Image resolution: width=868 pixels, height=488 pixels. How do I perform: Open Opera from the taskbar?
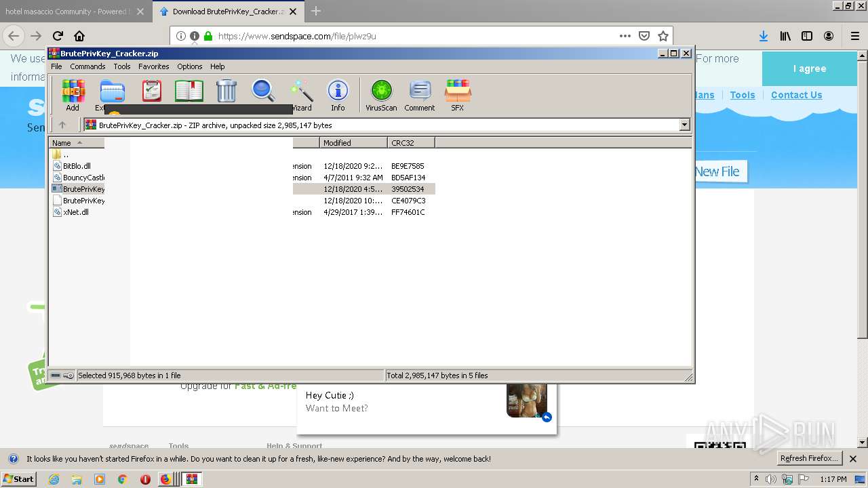tap(145, 479)
